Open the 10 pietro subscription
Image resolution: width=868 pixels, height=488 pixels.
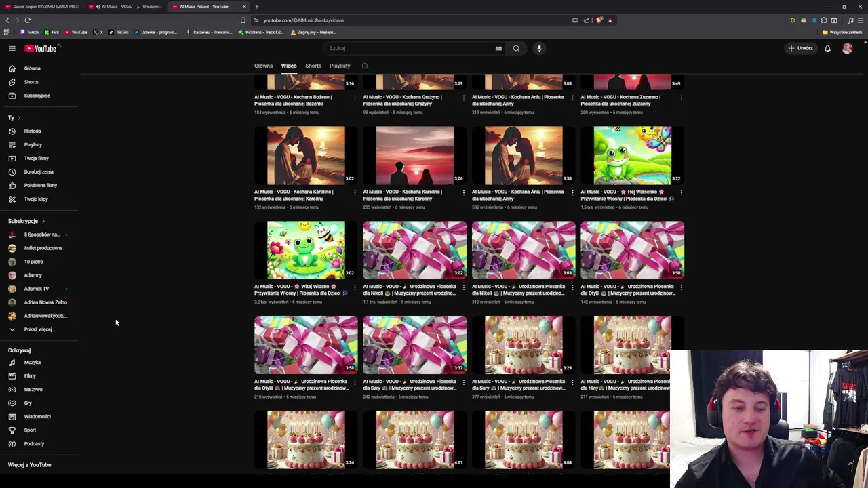(x=41, y=262)
